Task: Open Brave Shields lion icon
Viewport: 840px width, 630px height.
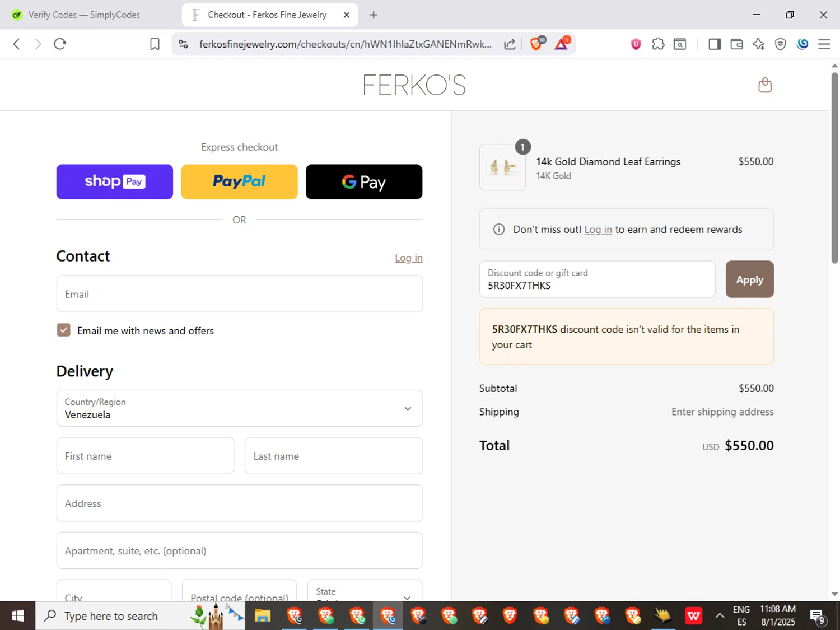Action: pyautogui.click(x=536, y=44)
